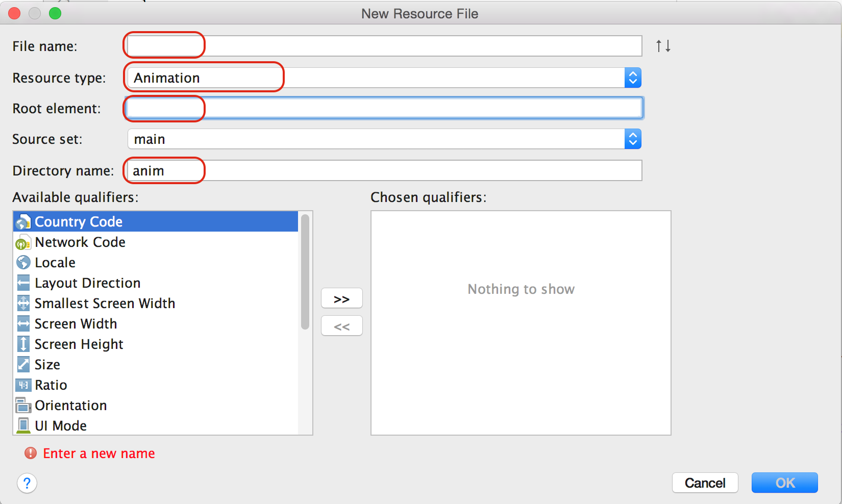Click the Chosen qualifiers empty list panel
The height and width of the screenshot is (504, 842).
(x=521, y=323)
